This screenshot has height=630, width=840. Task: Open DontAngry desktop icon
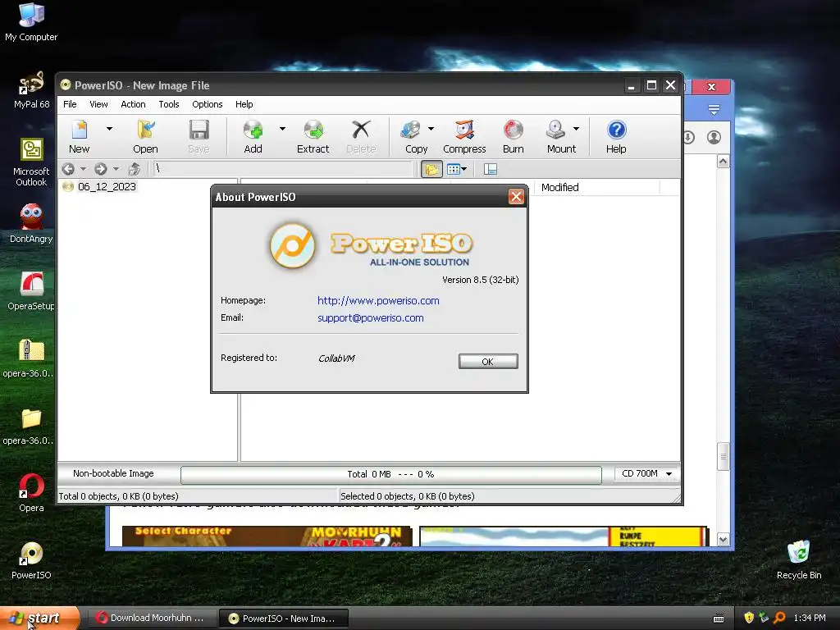pos(31,224)
